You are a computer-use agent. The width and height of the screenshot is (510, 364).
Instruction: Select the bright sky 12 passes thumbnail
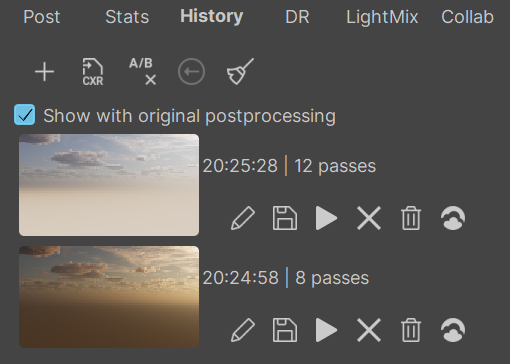coord(109,185)
